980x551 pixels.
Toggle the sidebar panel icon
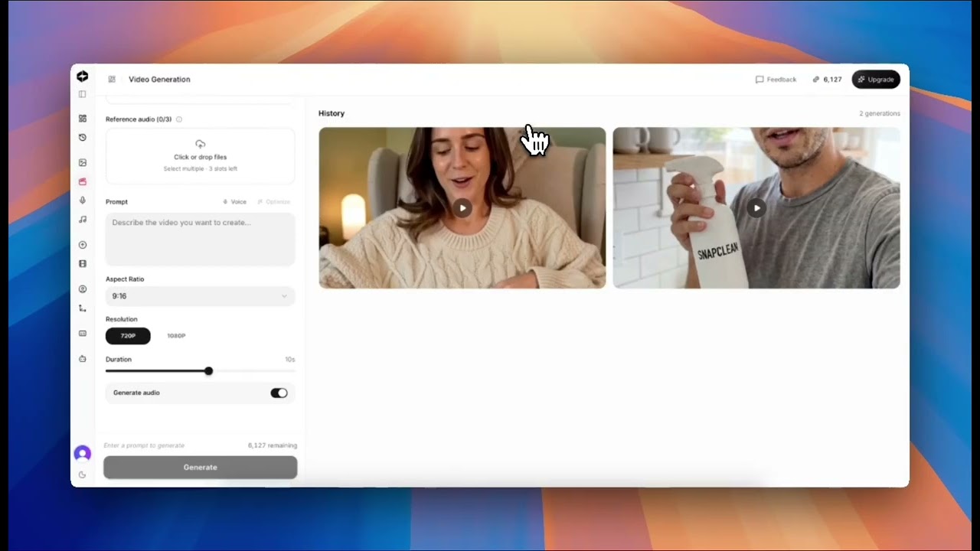tap(83, 94)
